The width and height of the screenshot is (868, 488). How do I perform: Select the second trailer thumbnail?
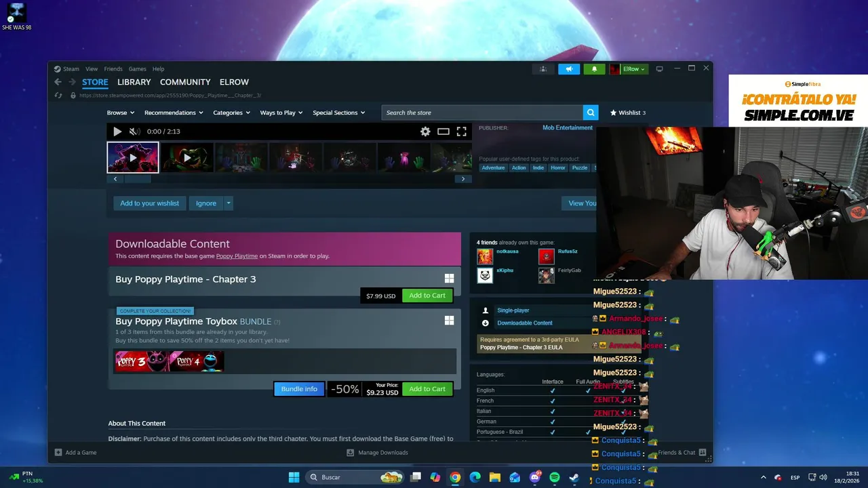187,157
